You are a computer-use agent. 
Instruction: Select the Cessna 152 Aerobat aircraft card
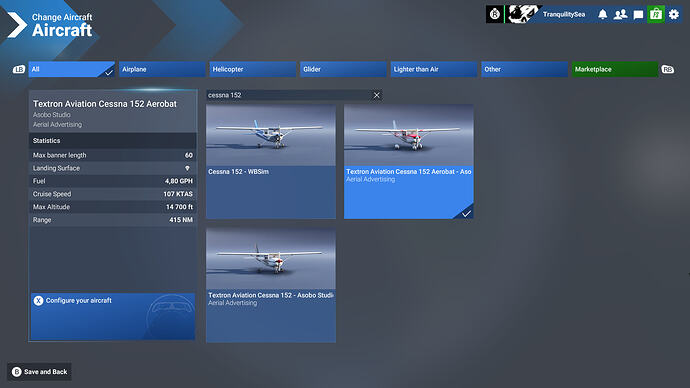[x=409, y=161]
